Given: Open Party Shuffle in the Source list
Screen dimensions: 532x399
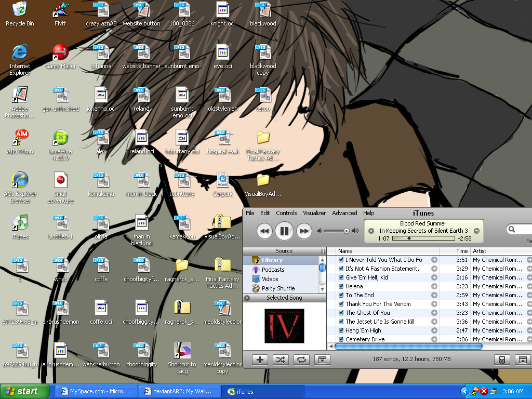Looking at the screenshot, I should pos(278,288).
